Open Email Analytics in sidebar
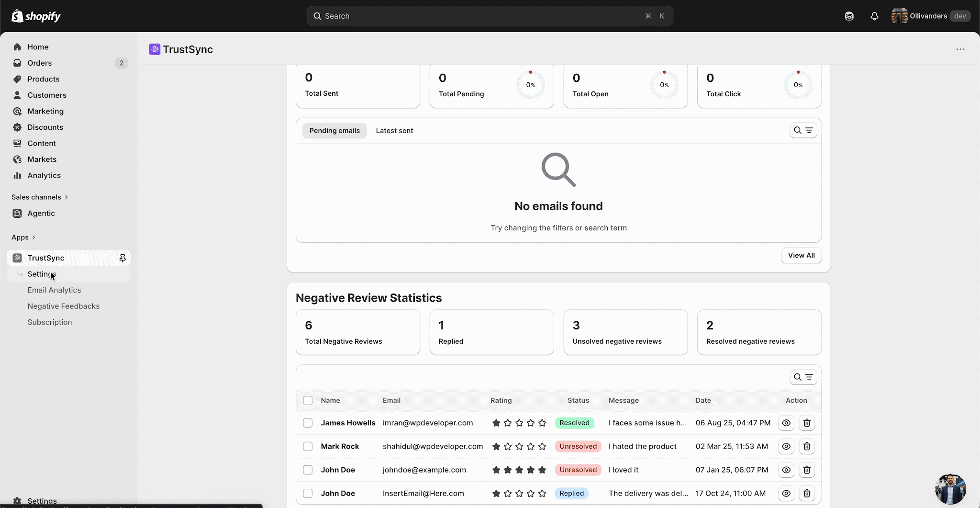980x508 pixels. click(54, 290)
